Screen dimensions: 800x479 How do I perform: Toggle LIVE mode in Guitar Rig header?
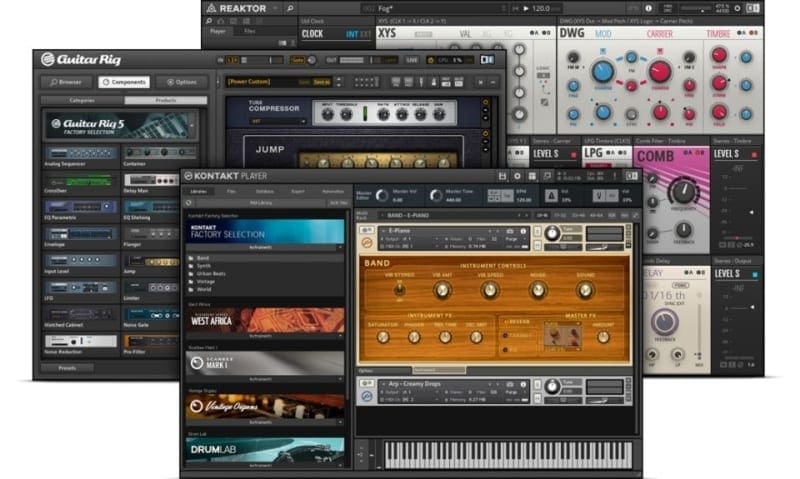tap(411, 60)
